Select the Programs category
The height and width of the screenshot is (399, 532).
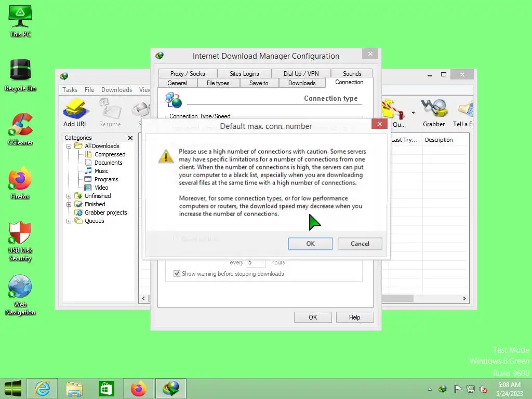point(106,179)
